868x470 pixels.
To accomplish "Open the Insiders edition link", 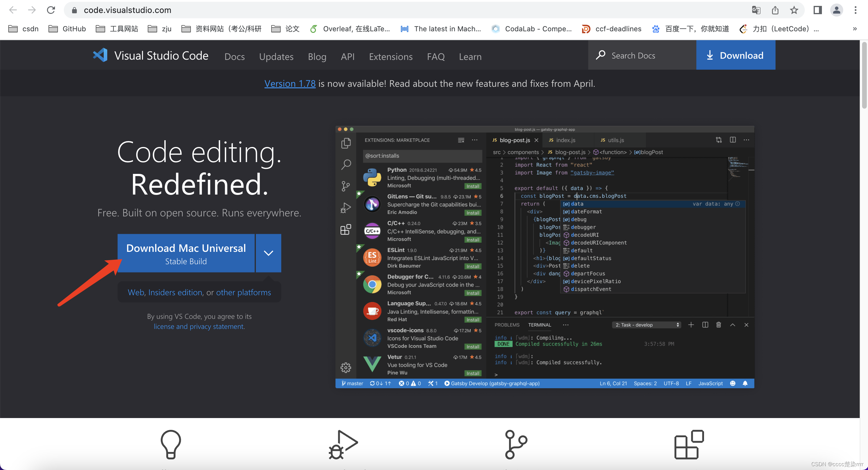I will point(175,292).
